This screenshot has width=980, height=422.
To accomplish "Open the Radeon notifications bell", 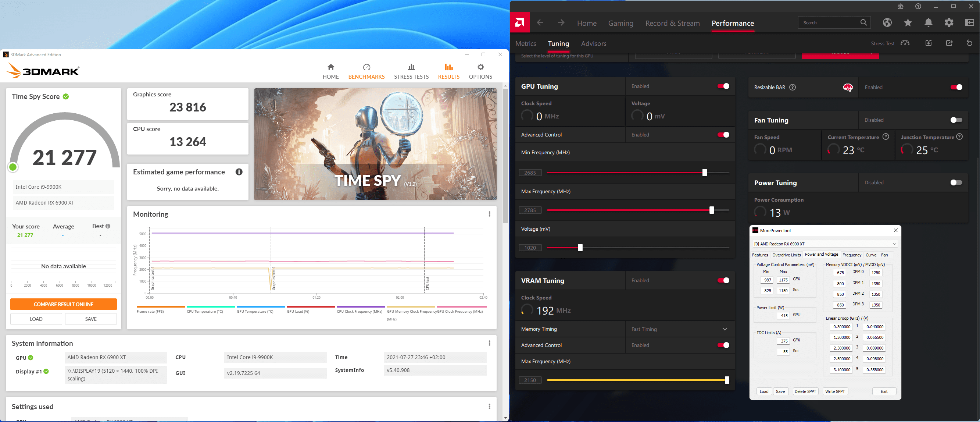I will (928, 23).
